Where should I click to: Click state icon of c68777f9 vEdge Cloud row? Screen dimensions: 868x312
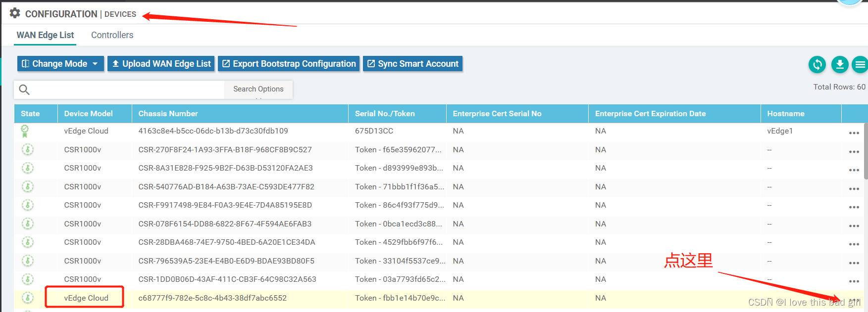coord(28,298)
